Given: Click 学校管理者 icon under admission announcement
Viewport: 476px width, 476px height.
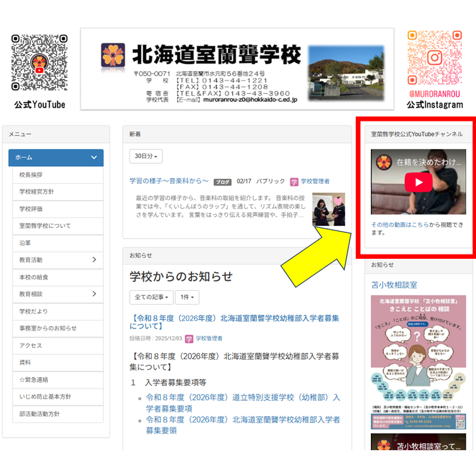Looking at the screenshot, I should tap(189, 338).
